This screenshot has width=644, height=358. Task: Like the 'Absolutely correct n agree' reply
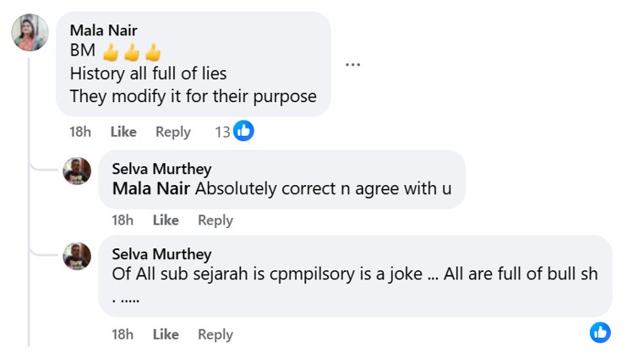pyautogui.click(x=166, y=220)
